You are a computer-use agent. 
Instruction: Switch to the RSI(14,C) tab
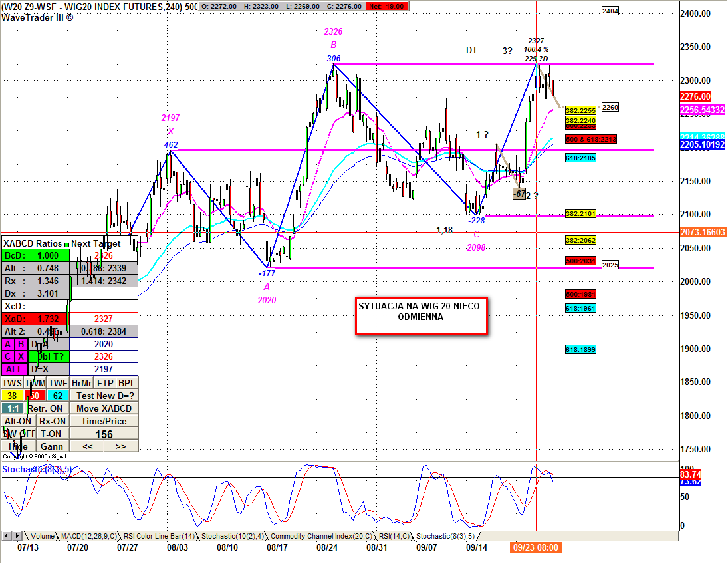395,536
